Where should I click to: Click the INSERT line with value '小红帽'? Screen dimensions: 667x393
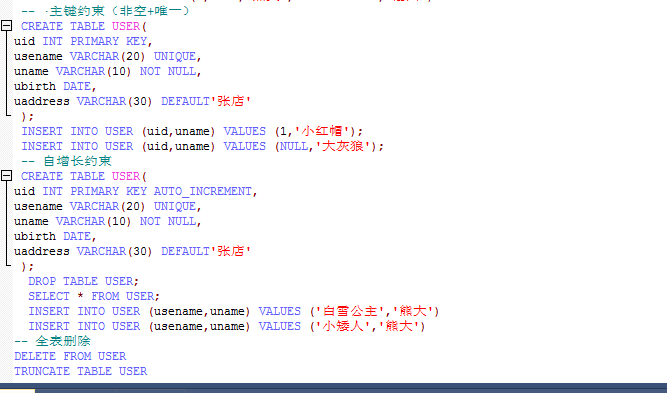point(192,131)
